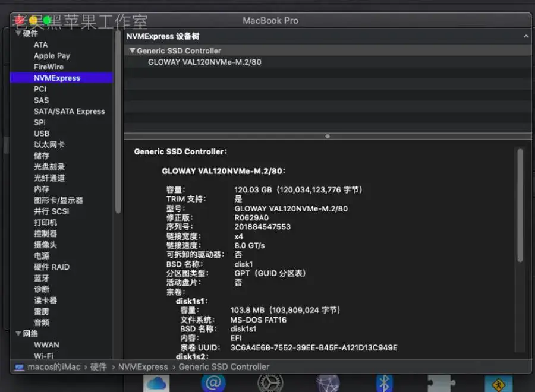Viewport: 535px width, 392px height.
Task: Select the GLOWAY VAL120NVMe-M.2/80 device tree row
Action: (328, 62)
